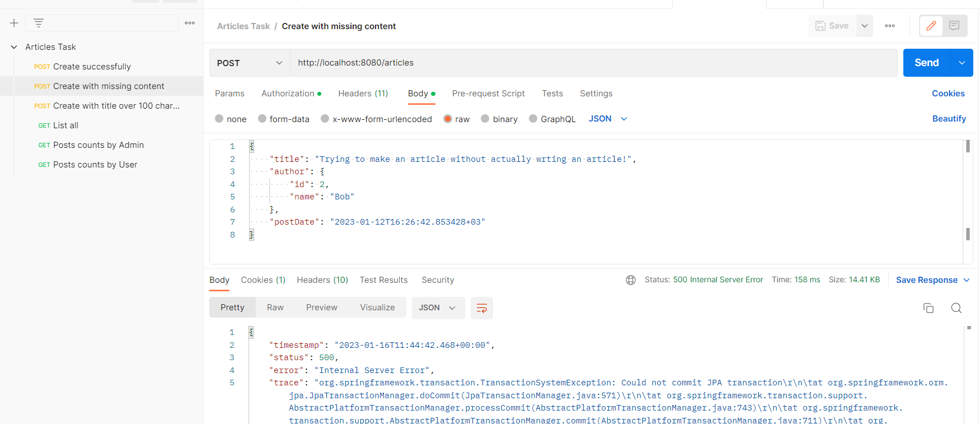This screenshot has height=424, width=980.
Task: Open the Save options dropdown arrow
Action: click(865, 26)
